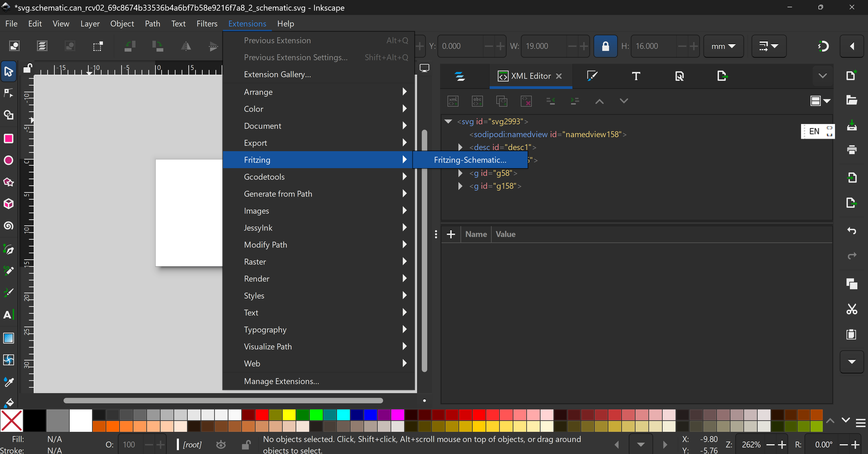The width and height of the screenshot is (868, 454).
Task: Click Manage Extensions...
Action: 281,381
